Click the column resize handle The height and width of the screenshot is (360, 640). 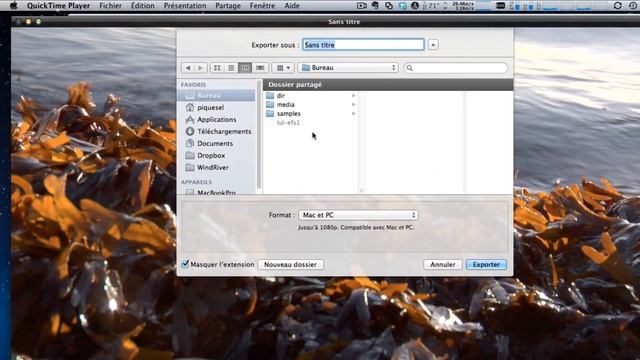pyautogui.click(x=361, y=190)
